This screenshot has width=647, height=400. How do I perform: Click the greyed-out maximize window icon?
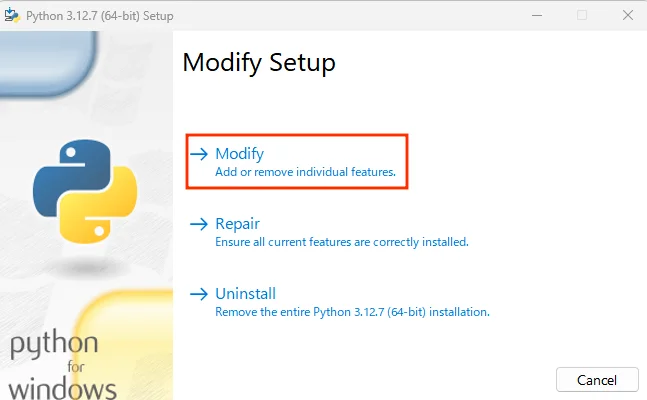point(582,15)
